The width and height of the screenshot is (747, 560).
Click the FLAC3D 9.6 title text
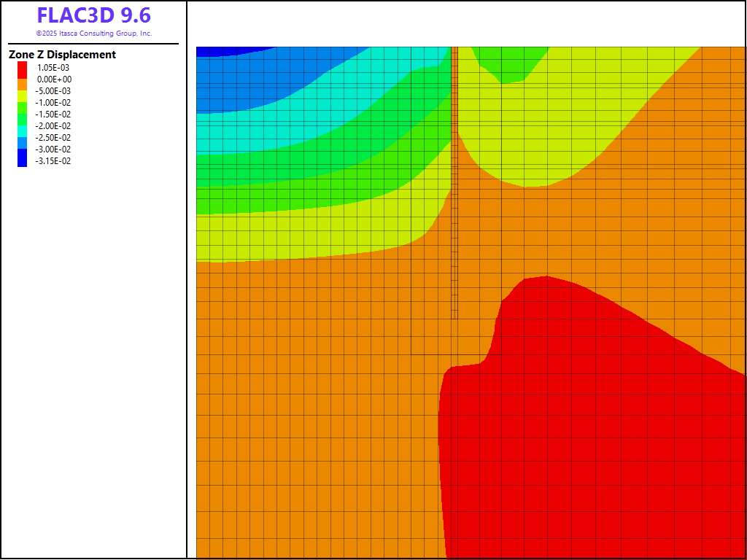pos(93,15)
